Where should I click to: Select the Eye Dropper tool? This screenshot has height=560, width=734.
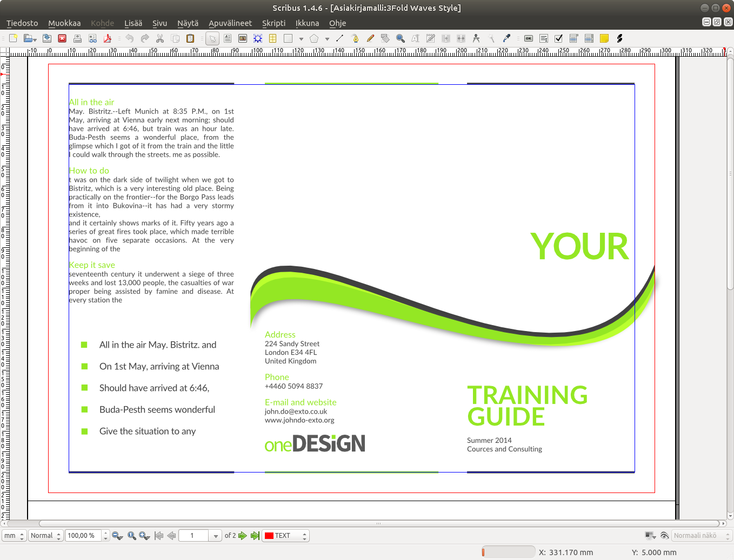point(506,38)
